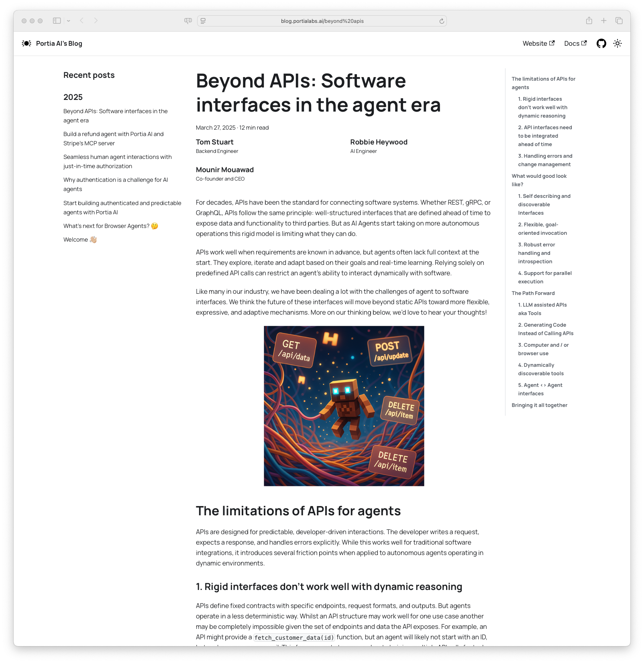Viewport: 644px width, 663px height.
Task: Show the tab overview icon
Action: point(618,20)
